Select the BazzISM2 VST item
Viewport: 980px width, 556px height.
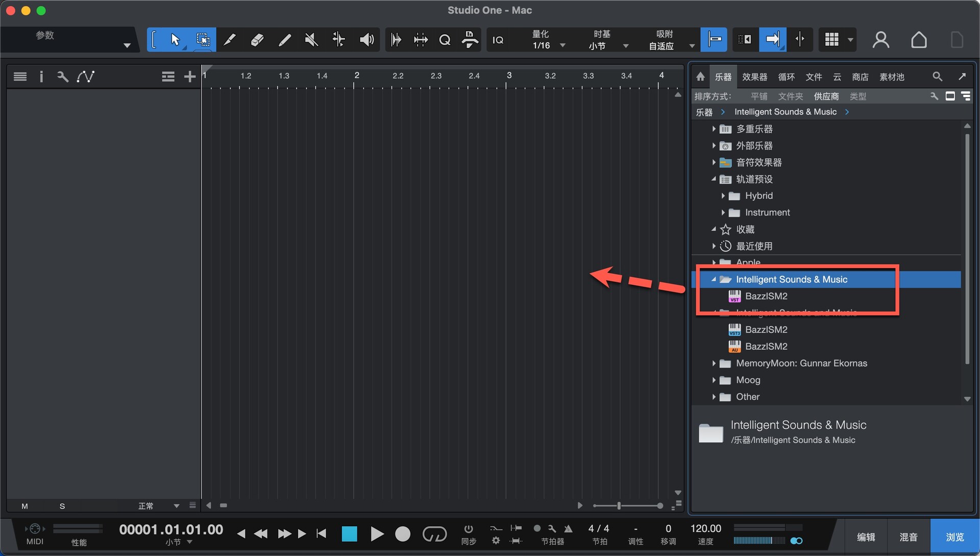pos(766,296)
